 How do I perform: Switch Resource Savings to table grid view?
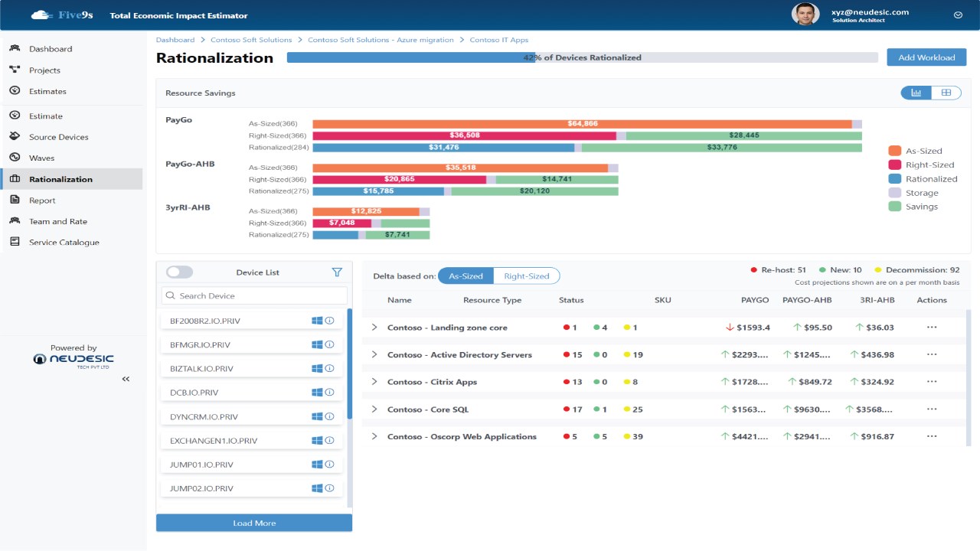tap(946, 93)
